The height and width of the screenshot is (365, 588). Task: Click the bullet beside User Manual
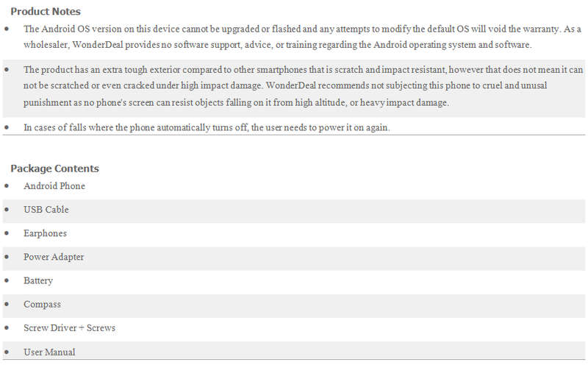click(x=7, y=352)
